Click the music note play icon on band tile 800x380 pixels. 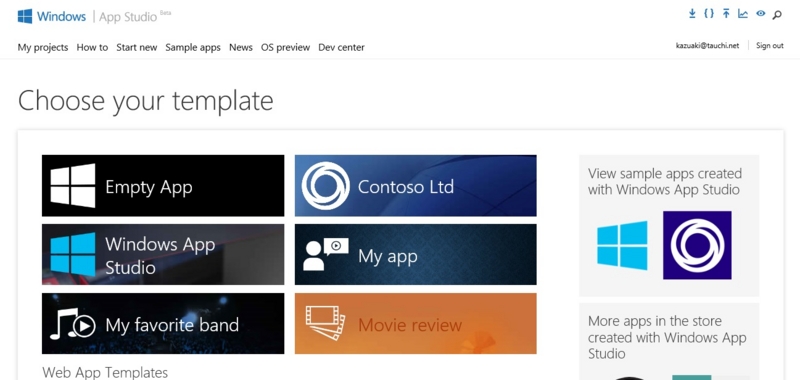(x=72, y=324)
